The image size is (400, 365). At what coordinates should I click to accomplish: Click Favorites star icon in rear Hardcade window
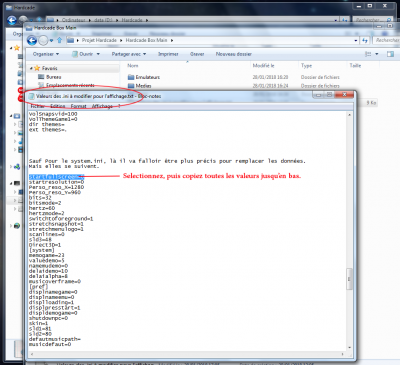tap(17, 48)
